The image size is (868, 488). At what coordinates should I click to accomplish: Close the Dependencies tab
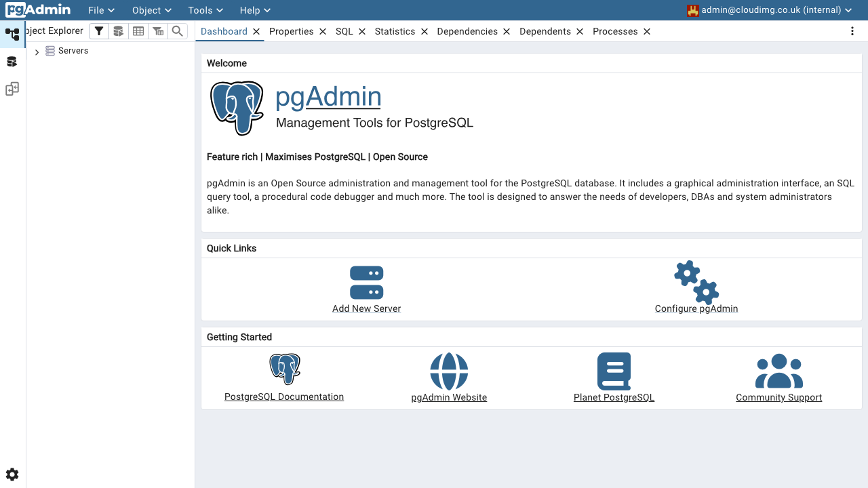click(x=507, y=31)
